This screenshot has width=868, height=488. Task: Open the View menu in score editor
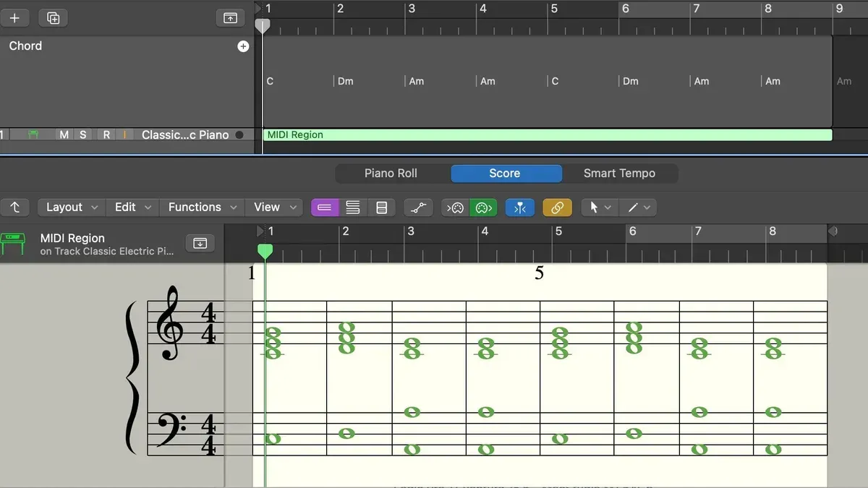[275, 207]
